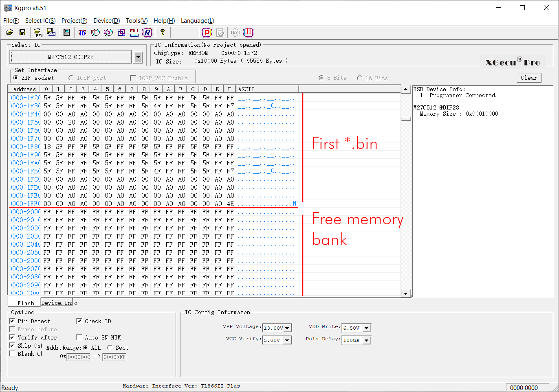Open project using the prj icon
Image resolution: width=559 pixels, height=392 pixels.
37,33
